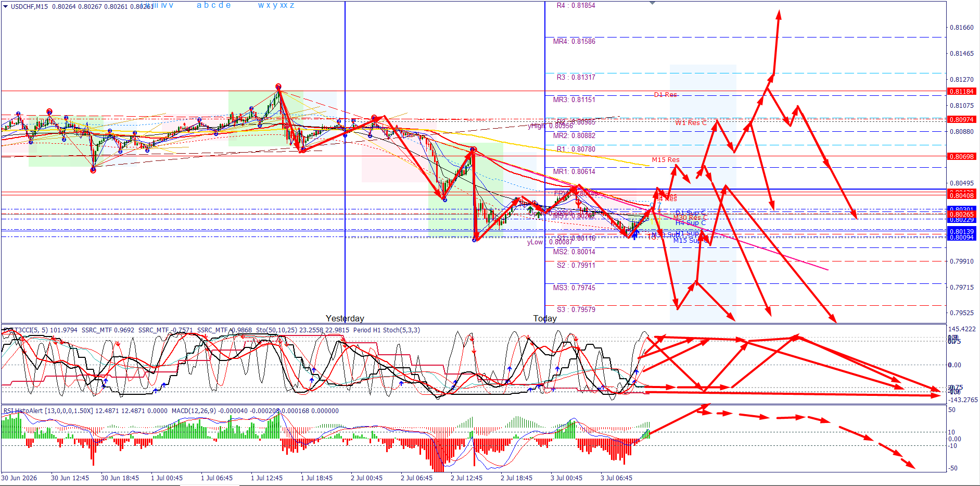Click the '1 Jul 06:45' time axis label
Viewport: 980px width, 486px height.
pos(217,478)
